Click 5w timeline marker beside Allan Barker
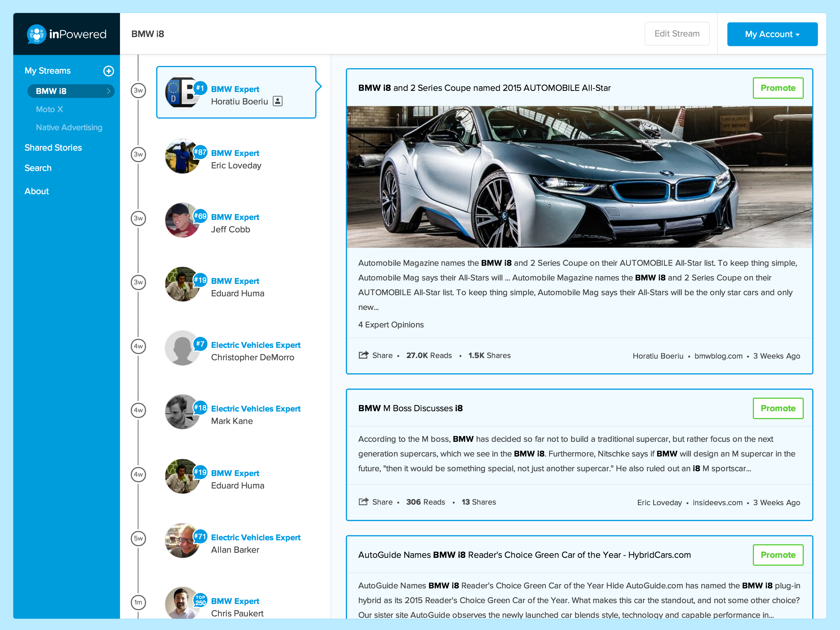The image size is (840, 630). click(x=138, y=538)
